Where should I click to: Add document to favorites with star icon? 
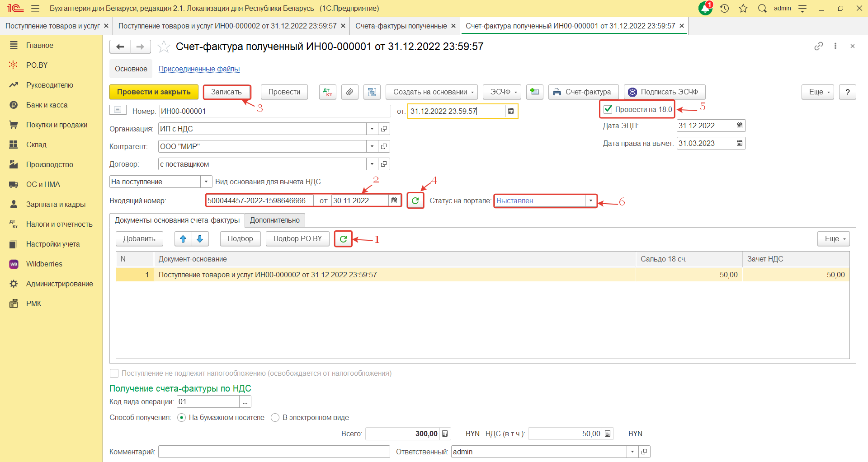tap(164, 47)
